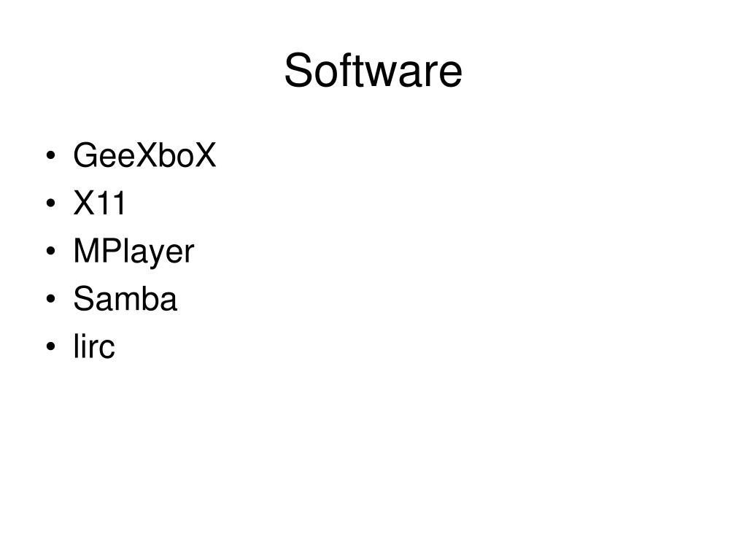Click the bullet dot before X11

(x=51, y=203)
